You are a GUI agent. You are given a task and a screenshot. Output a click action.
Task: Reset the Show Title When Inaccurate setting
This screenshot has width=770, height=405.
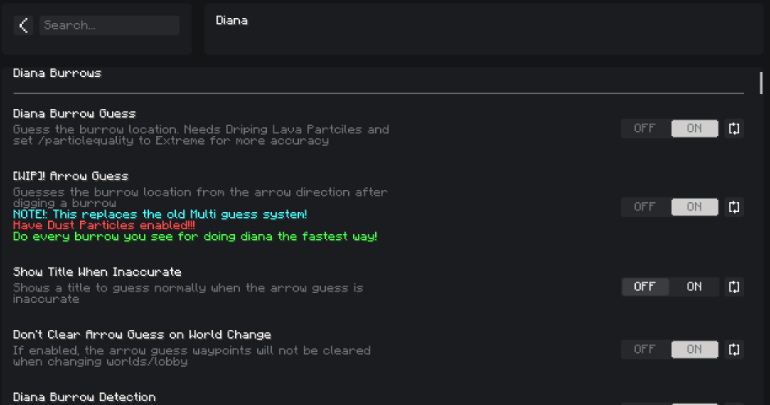pyautogui.click(x=735, y=287)
